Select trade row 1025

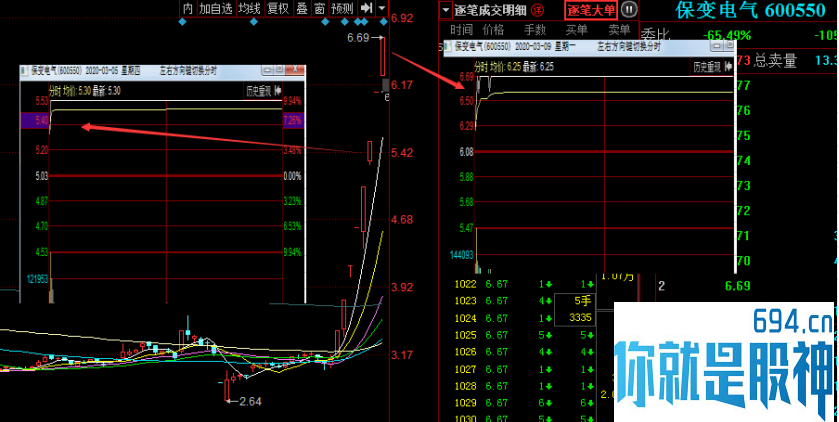pos(524,335)
